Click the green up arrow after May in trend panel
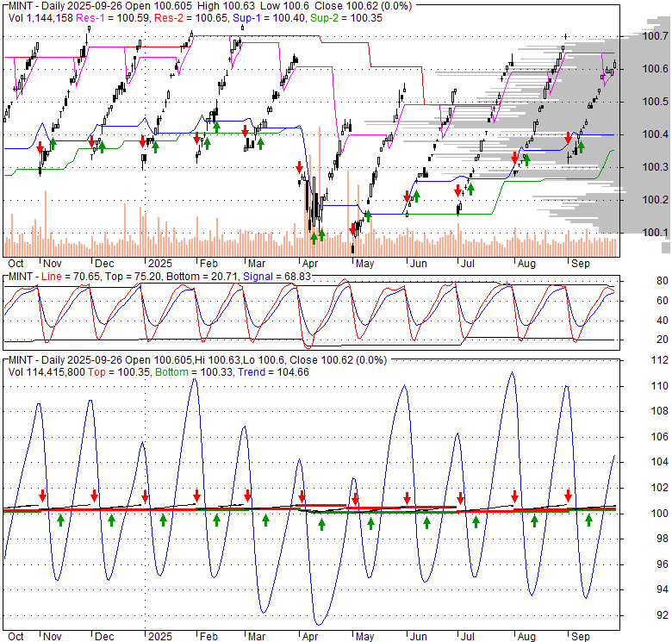This screenshot has height=642, width=672. click(x=371, y=523)
